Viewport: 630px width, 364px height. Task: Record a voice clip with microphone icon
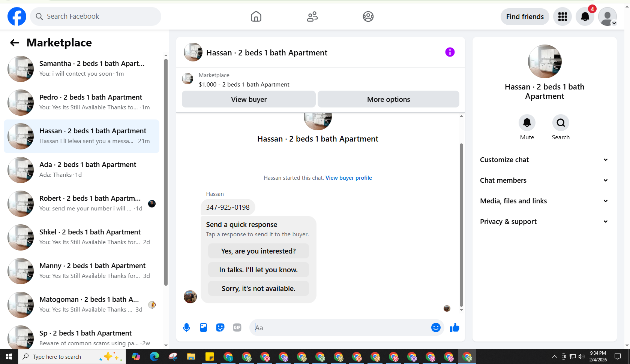coord(186,328)
